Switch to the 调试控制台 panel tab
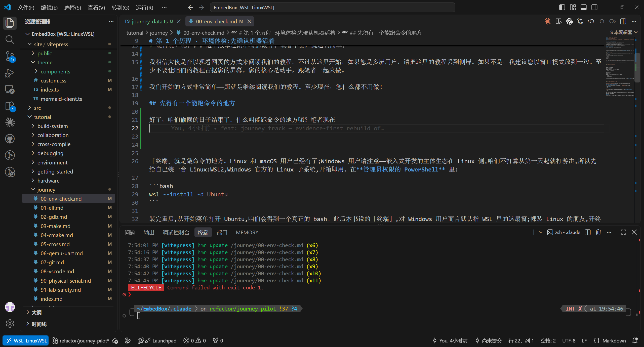Viewport: 644px width, 347px height. (176, 232)
